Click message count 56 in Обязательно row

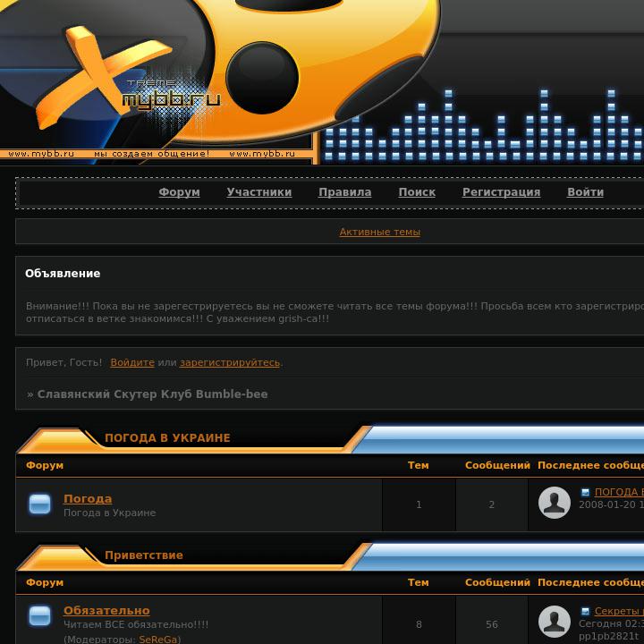coord(492,624)
